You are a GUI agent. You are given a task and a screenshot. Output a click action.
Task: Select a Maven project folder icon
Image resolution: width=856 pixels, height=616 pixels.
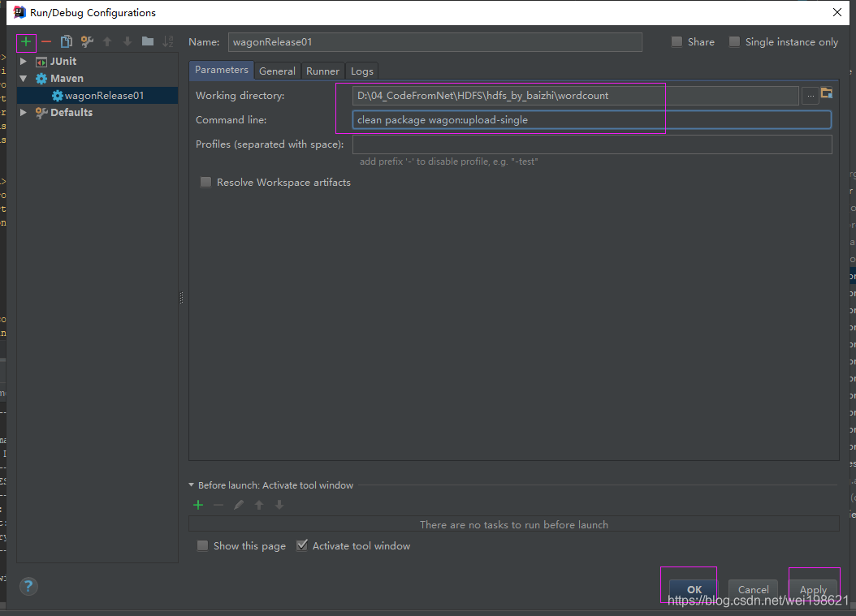pyautogui.click(x=827, y=93)
